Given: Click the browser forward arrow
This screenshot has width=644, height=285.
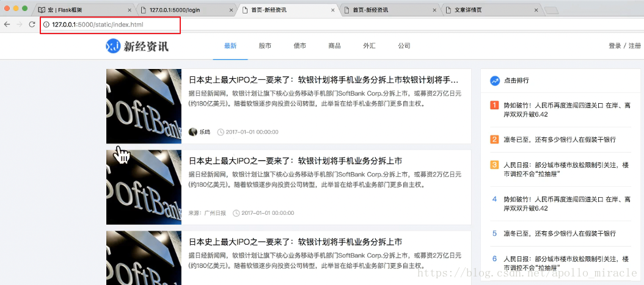Looking at the screenshot, I should click(19, 24).
